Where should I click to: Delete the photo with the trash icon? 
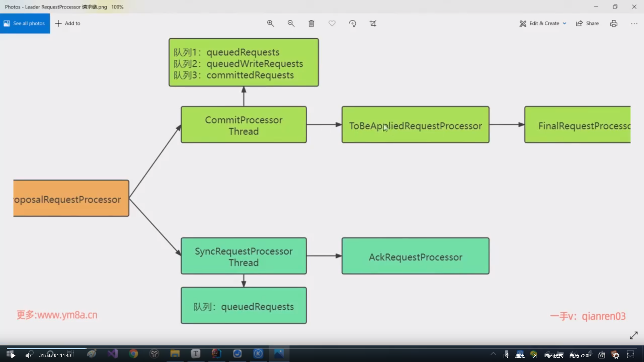(311, 23)
